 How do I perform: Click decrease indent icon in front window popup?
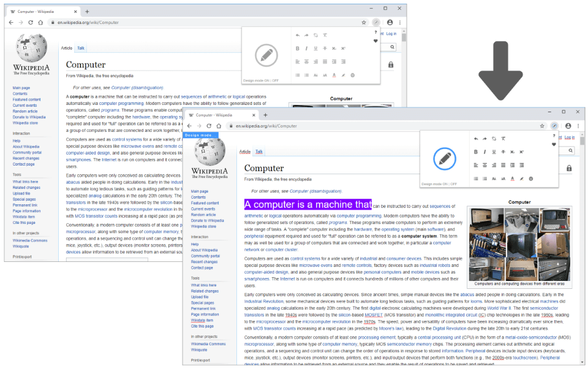pos(522,165)
